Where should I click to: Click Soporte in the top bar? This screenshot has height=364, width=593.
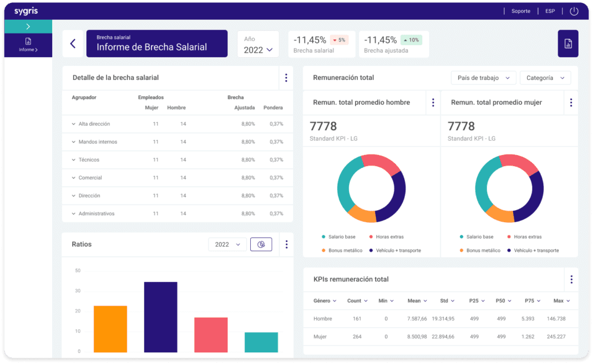(521, 11)
